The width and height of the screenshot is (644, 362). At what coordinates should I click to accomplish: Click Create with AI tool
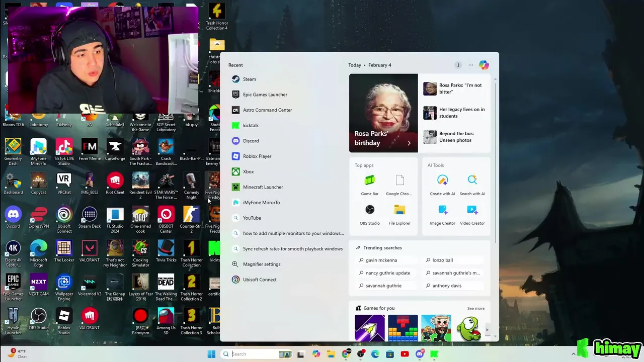tap(443, 185)
